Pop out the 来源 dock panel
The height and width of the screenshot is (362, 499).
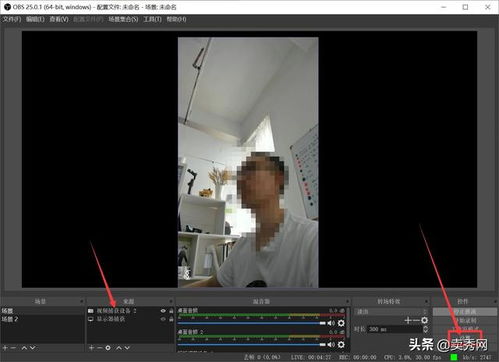pyautogui.click(x=171, y=301)
